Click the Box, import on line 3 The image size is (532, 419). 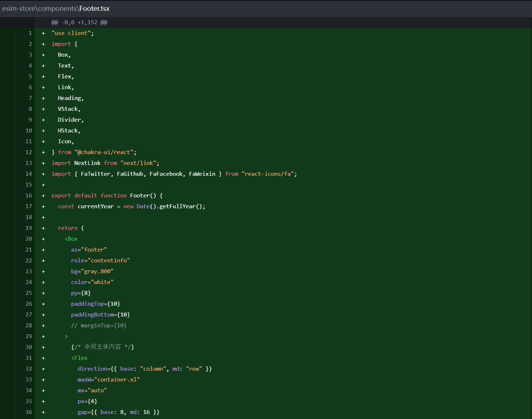point(64,55)
